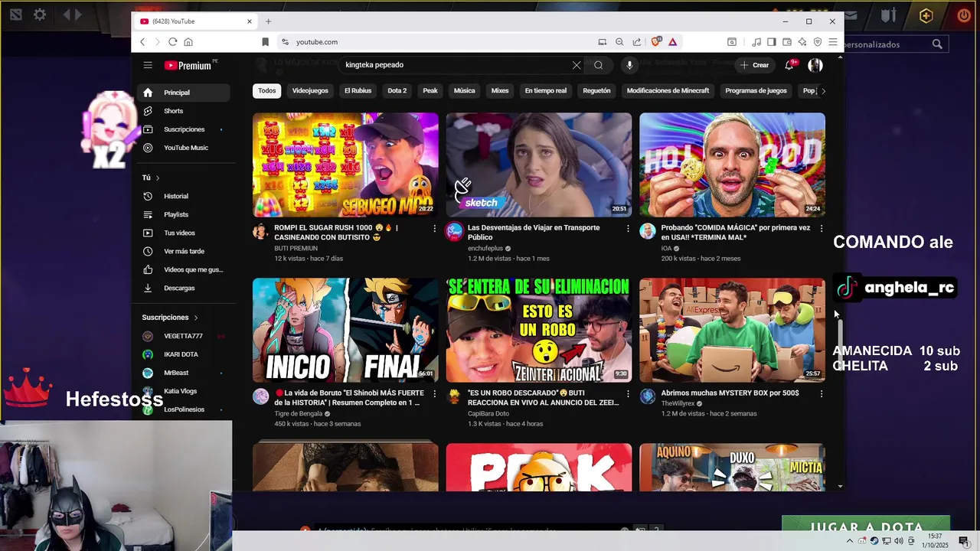Open the YouTube hamburger guide menu
Image resolution: width=980 pixels, height=551 pixels.
[x=148, y=65]
